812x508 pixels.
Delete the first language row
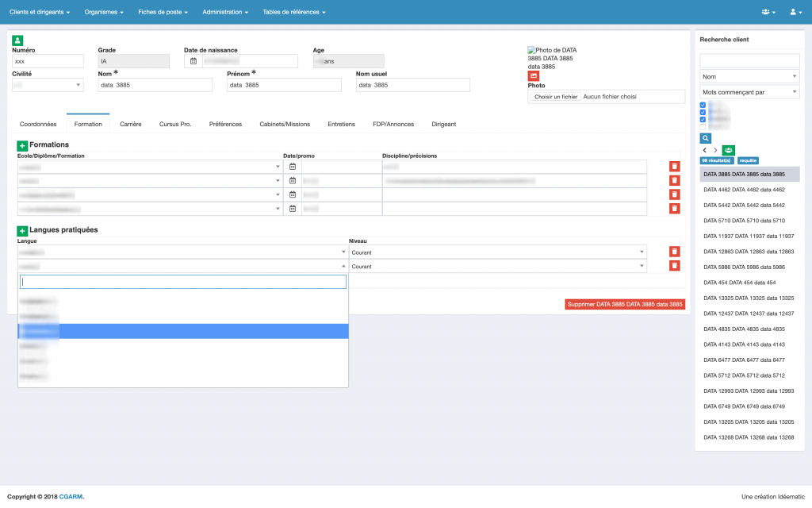[674, 252]
